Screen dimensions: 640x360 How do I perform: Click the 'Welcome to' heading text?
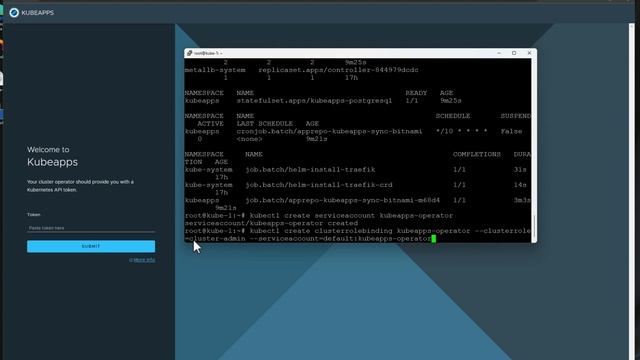click(x=48, y=149)
